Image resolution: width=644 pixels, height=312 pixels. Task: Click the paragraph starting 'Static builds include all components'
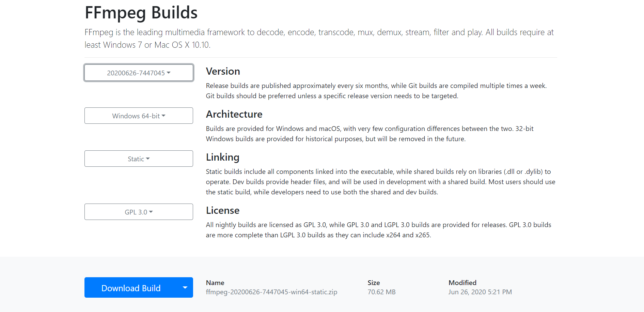(380, 182)
